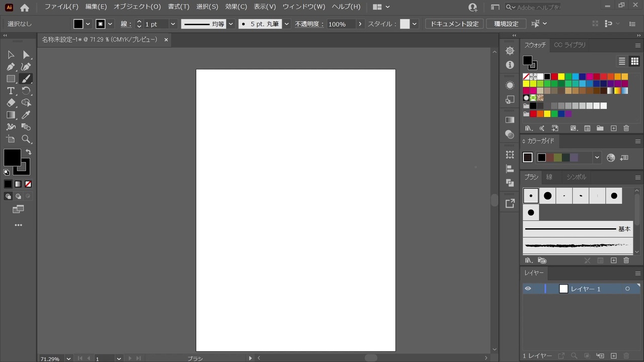The height and width of the screenshot is (362, 644).
Task: Select the Eraser tool
Action: (11, 103)
